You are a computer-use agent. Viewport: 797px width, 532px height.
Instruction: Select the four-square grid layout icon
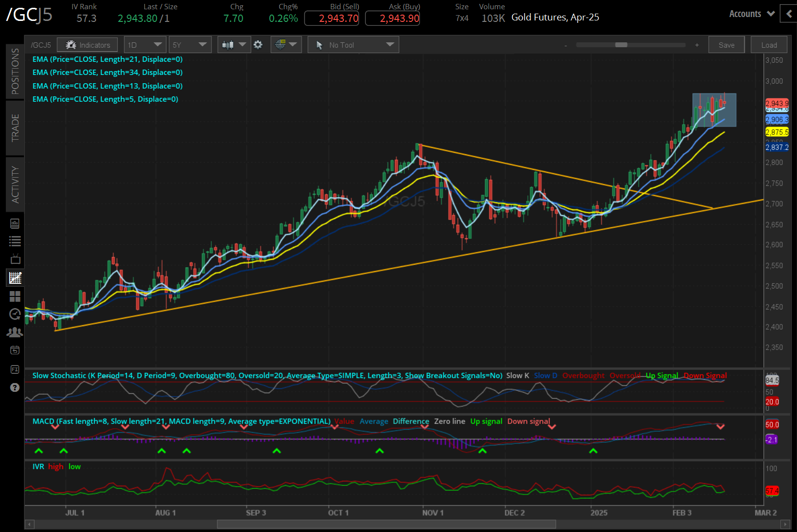[x=15, y=296]
